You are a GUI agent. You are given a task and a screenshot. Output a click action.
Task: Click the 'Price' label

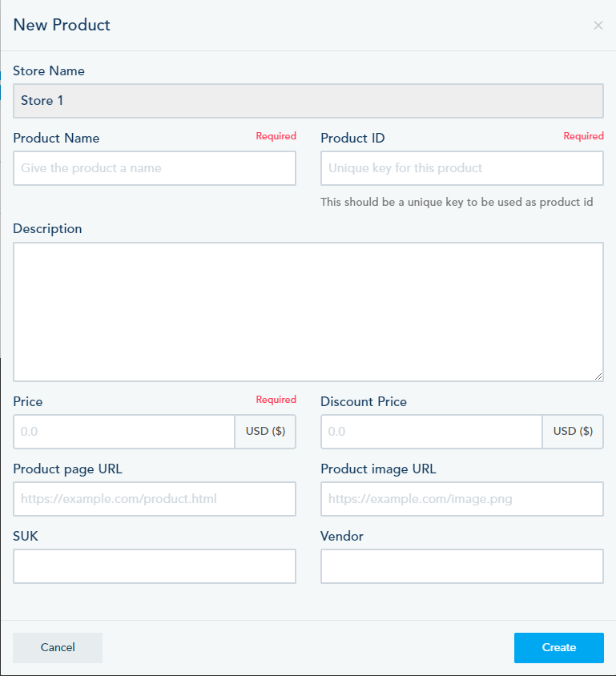point(27,402)
